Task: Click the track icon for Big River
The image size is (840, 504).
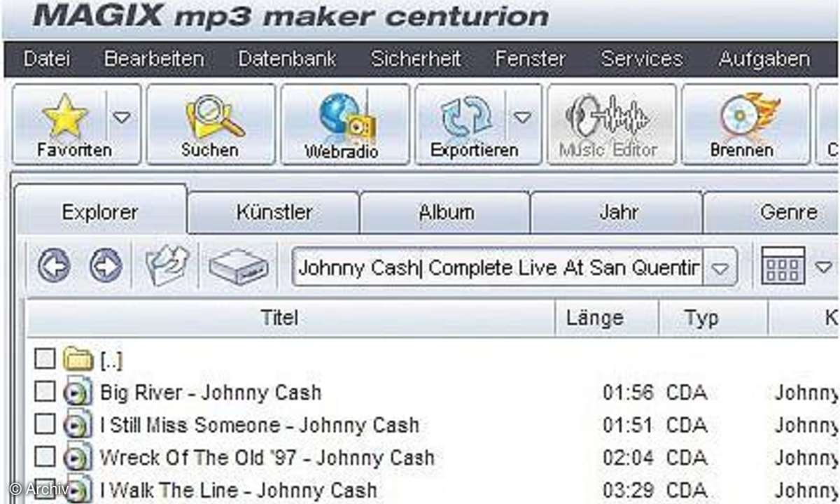Action: (77, 393)
